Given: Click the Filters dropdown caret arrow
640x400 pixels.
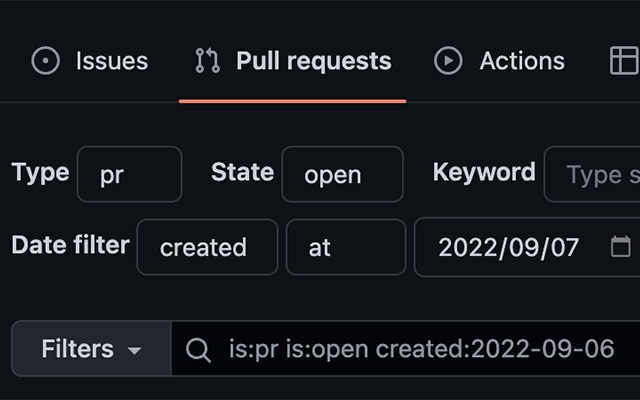Looking at the screenshot, I should 134,351.
